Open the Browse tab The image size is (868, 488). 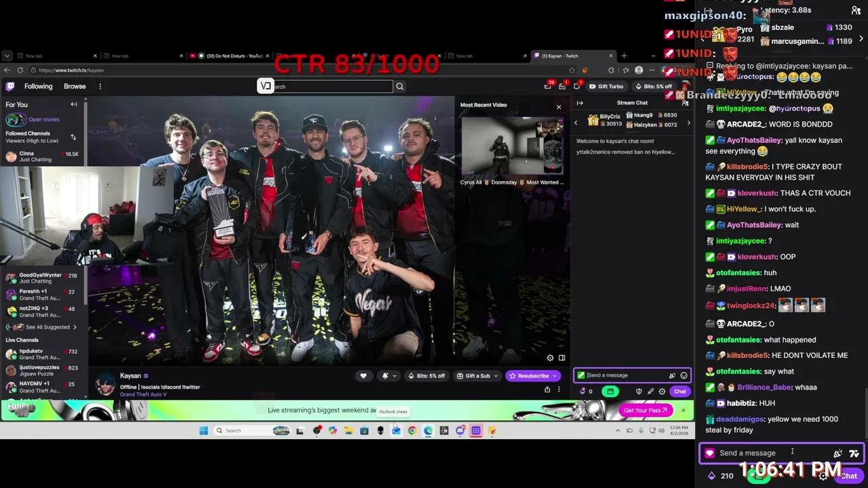click(75, 87)
